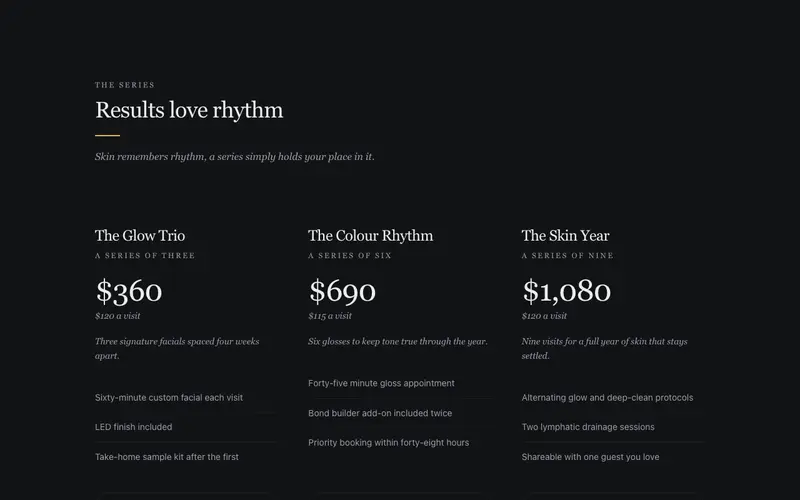Click LED finish included item

(x=134, y=427)
